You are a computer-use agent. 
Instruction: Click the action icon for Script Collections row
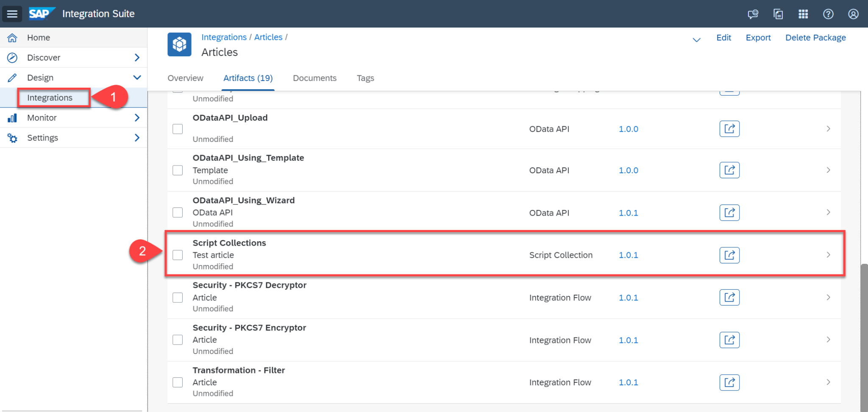point(729,255)
